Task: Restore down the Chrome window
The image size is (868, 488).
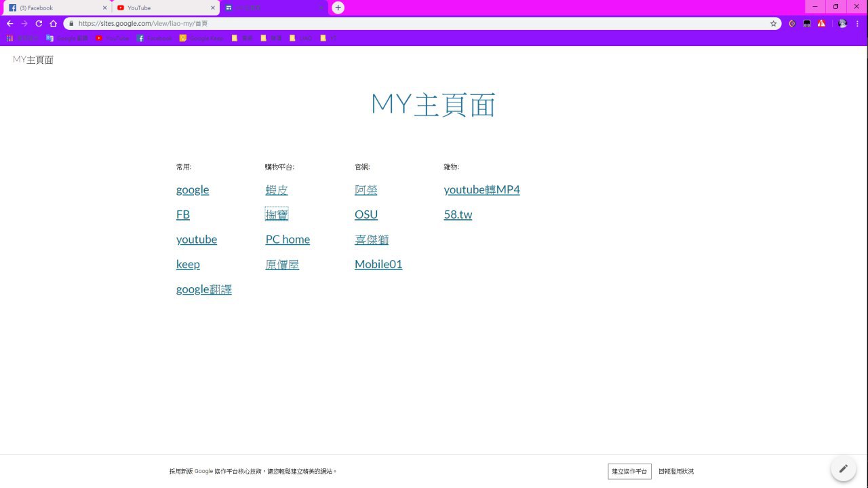Action: tap(835, 6)
